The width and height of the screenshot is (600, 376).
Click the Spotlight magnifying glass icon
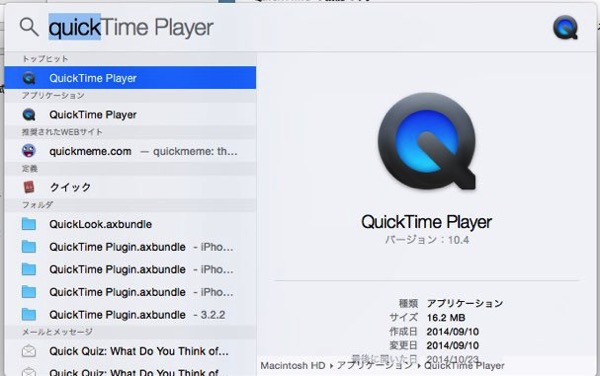coord(29,27)
